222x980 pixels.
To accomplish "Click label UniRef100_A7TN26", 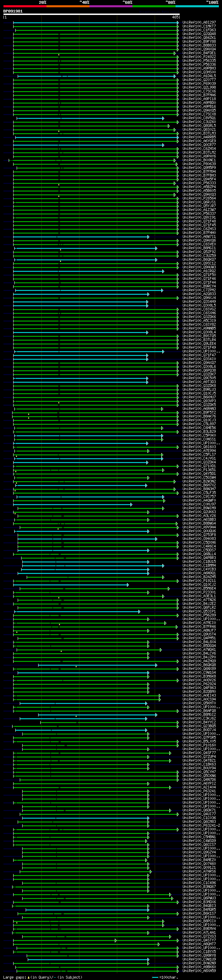I will tap(199, 600).
